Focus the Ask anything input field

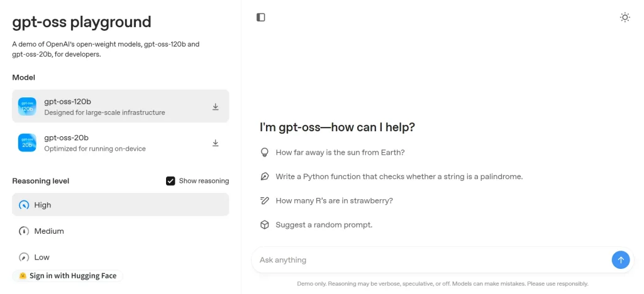(431, 260)
